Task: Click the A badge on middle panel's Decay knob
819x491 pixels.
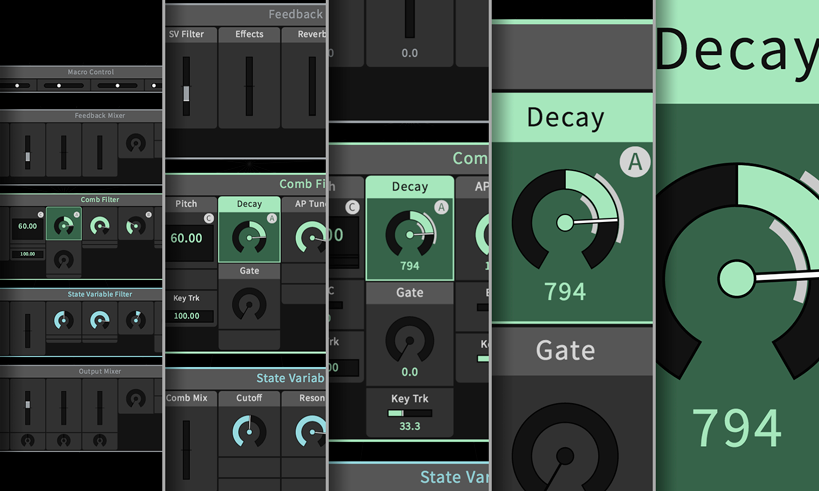Action: (441, 207)
